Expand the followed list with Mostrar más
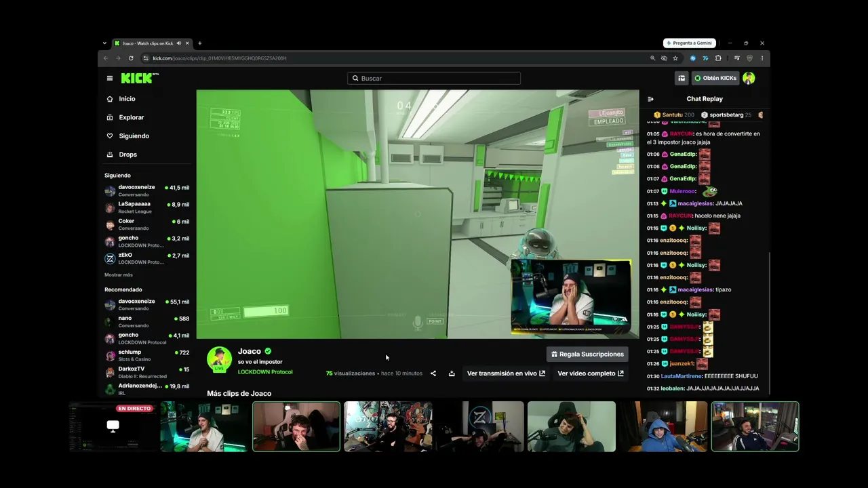The height and width of the screenshot is (488, 868). click(119, 274)
